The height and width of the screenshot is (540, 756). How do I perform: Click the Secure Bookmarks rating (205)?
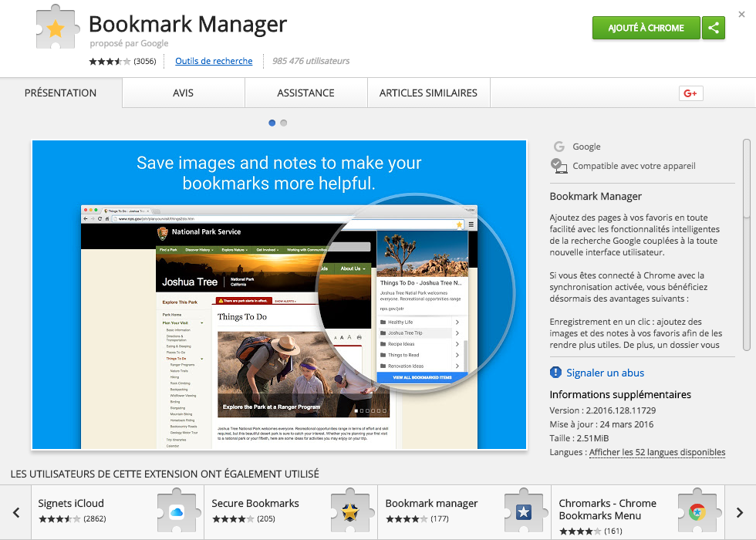(244, 518)
